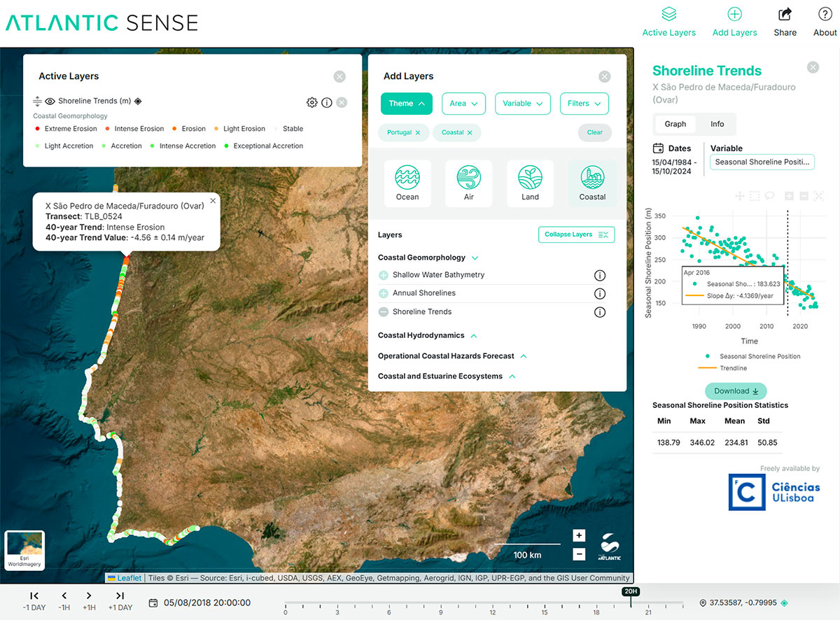
Task: Select the Ocean theme icon
Action: point(407,183)
